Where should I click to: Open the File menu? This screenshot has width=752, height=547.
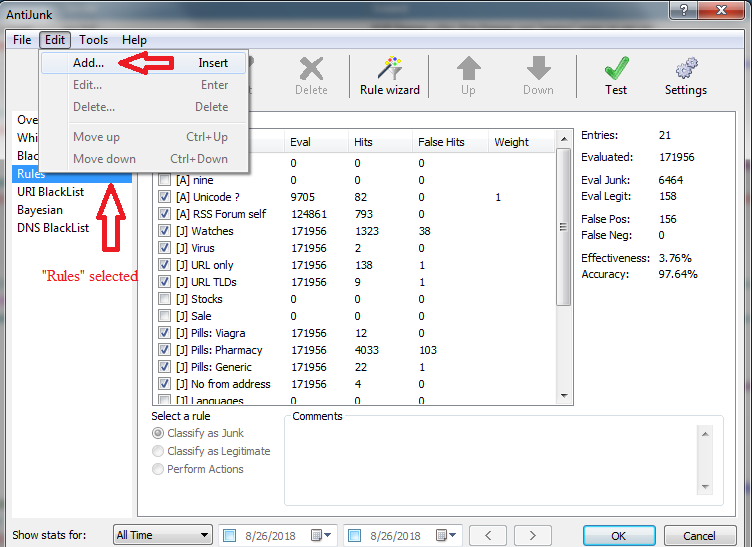point(22,40)
